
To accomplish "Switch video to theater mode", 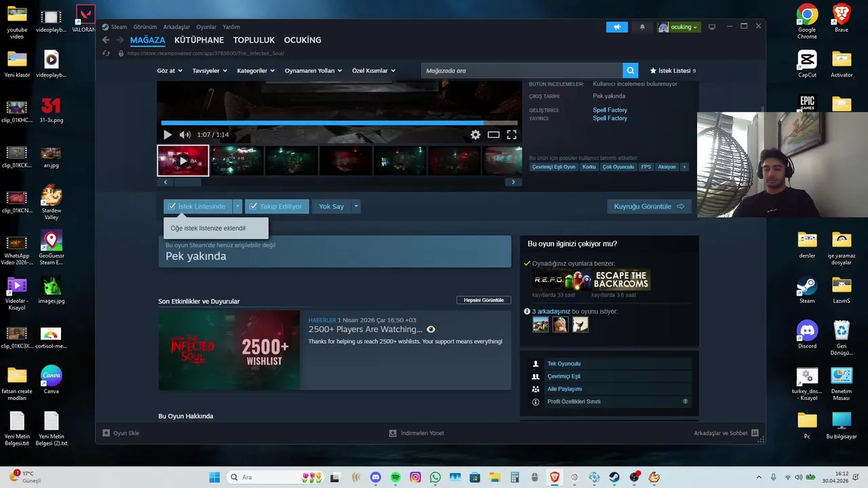I will [494, 135].
